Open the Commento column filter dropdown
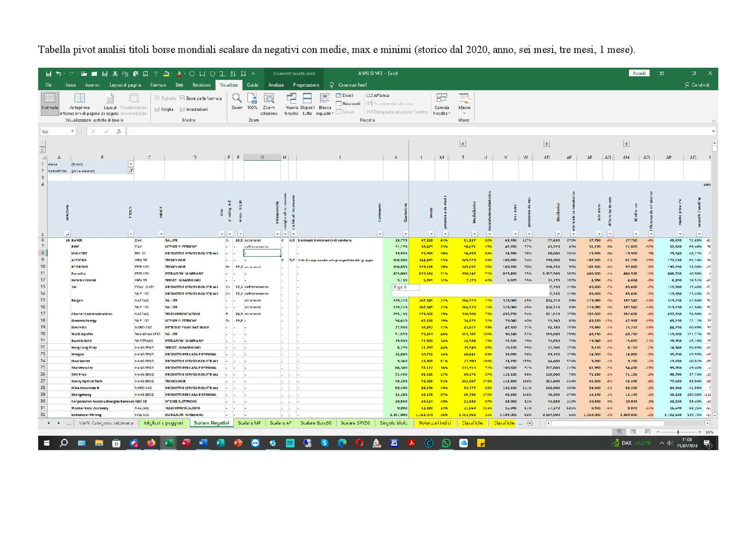 (x=379, y=234)
